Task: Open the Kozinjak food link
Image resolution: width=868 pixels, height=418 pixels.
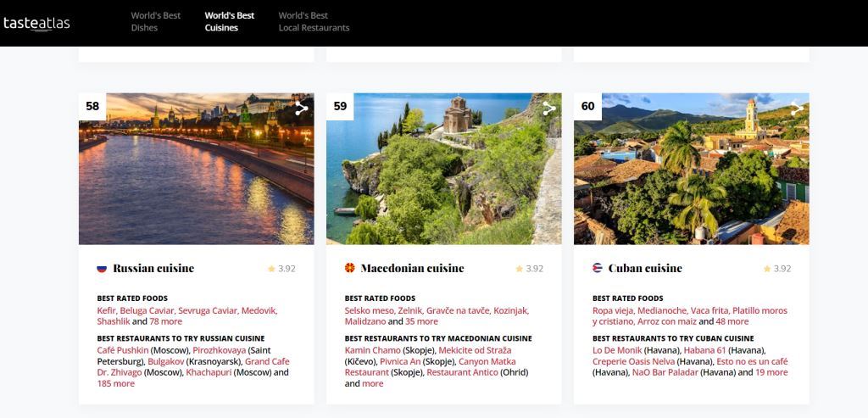Action: pyautogui.click(x=510, y=310)
